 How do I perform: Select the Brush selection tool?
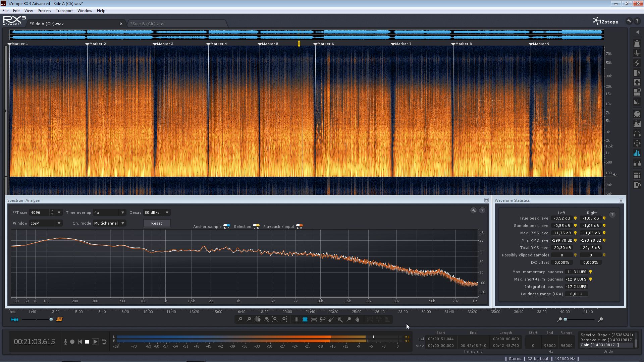(331, 319)
